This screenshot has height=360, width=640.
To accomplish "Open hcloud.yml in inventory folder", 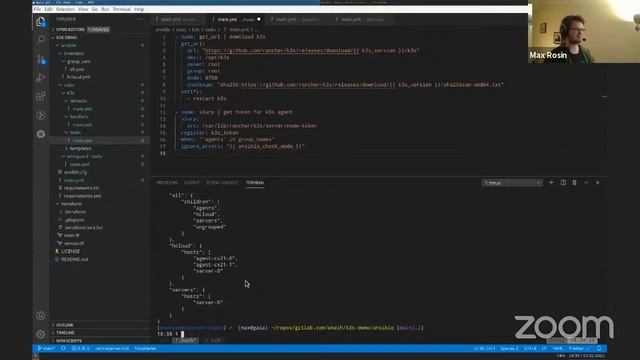I will tap(78, 77).
